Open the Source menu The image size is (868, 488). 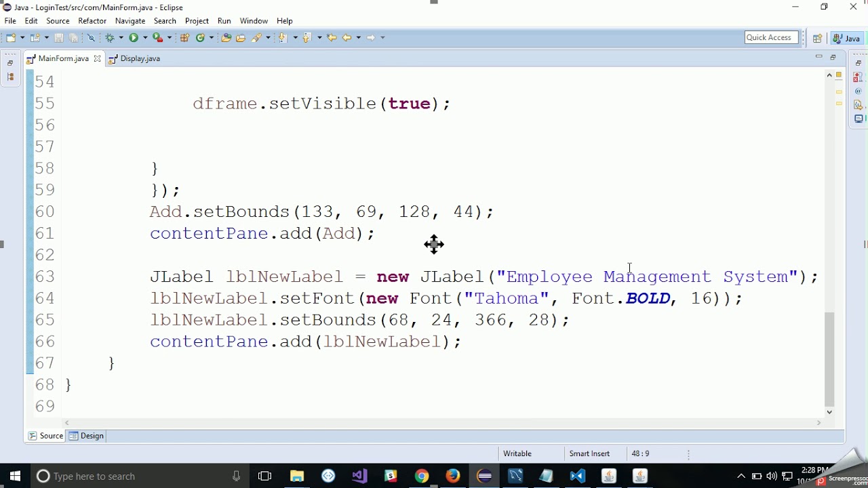click(x=58, y=21)
